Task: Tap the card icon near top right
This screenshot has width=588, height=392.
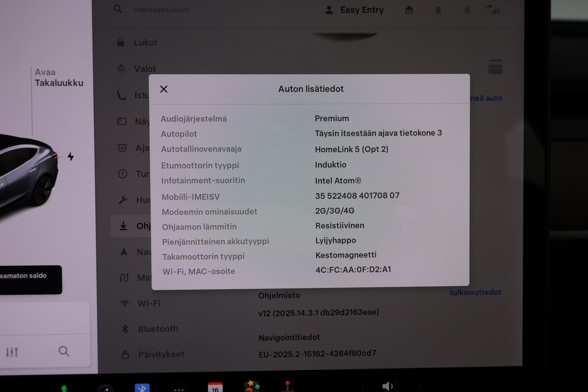Action: 495,67
